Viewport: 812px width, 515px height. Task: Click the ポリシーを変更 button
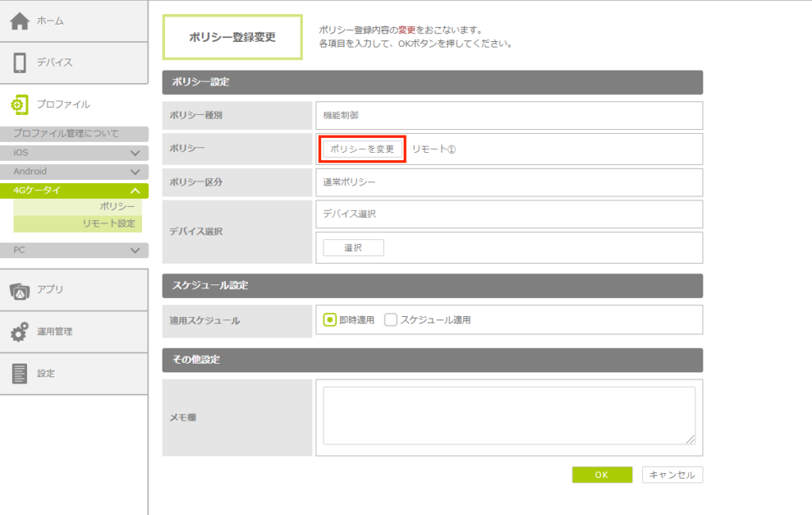coord(362,149)
